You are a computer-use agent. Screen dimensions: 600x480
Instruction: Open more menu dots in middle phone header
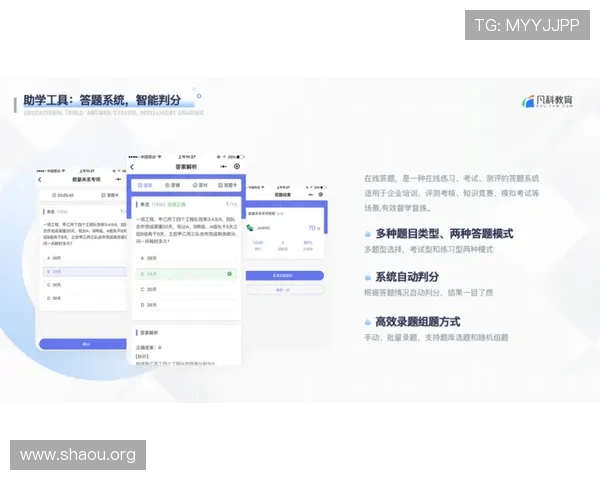click(223, 167)
